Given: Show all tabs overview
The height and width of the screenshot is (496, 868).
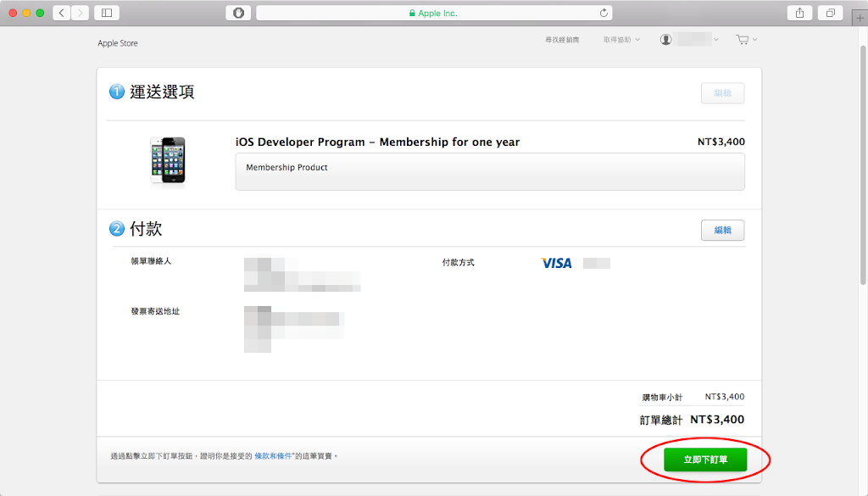Looking at the screenshot, I should (x=830, y=13).
